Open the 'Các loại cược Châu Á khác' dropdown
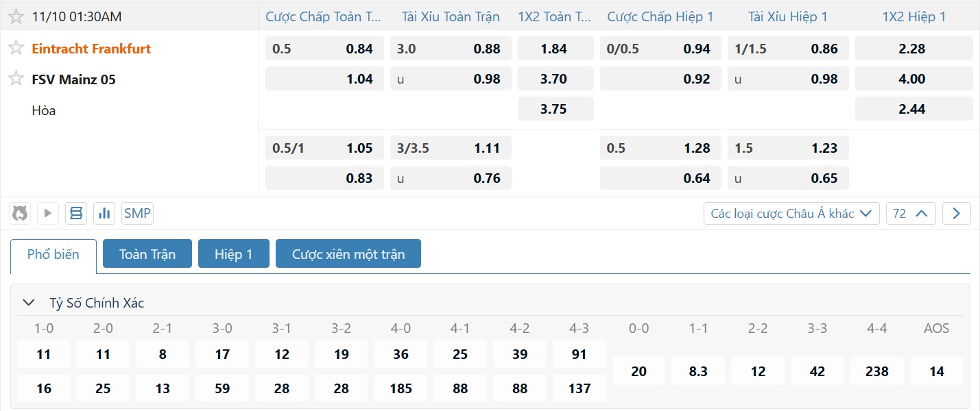The image size is (980, 411). pyautogui.click(x=791, y=214)
